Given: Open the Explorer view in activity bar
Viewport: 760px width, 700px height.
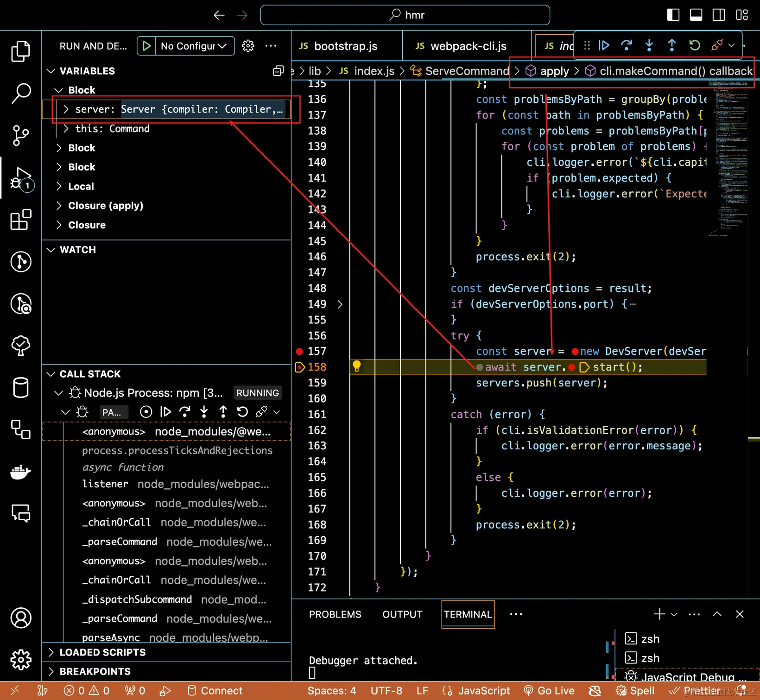Looking at the screenshot, I should pyautogui.click(x=20, y=51).
